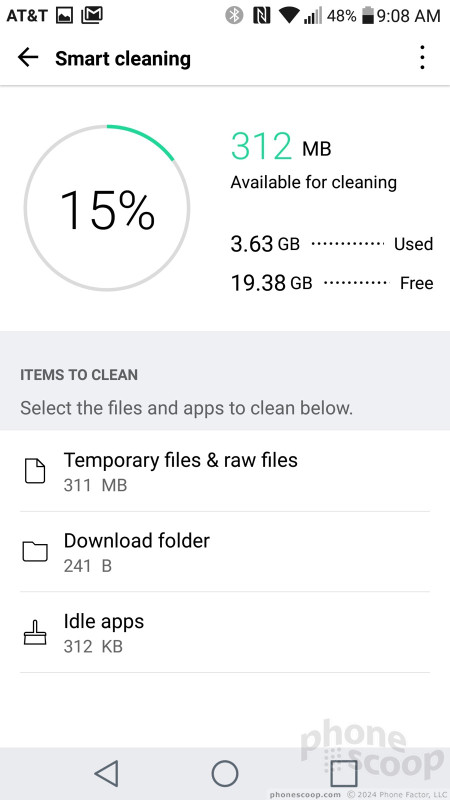The height and width of the screenshot is (800, 450).
Task: Tap the picture notification icon
Action: (x=64, y=16)
